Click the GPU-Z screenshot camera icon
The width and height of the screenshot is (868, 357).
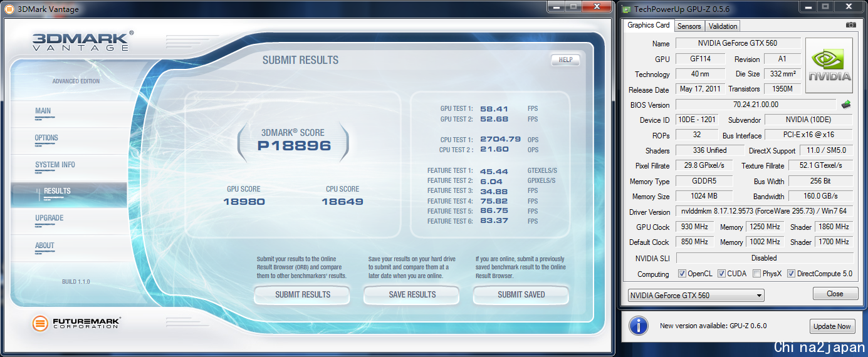[x=850, y=25]
